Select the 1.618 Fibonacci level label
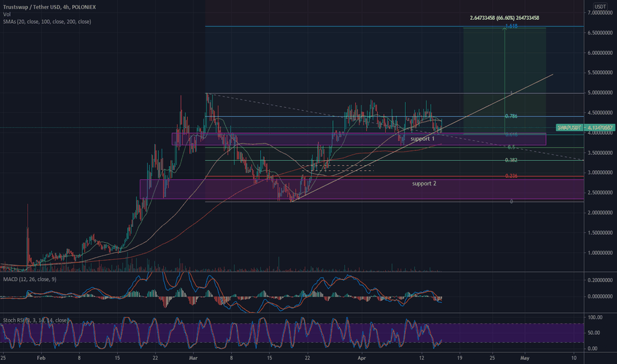The image size is (617, 364). click(x=511, y=26)
